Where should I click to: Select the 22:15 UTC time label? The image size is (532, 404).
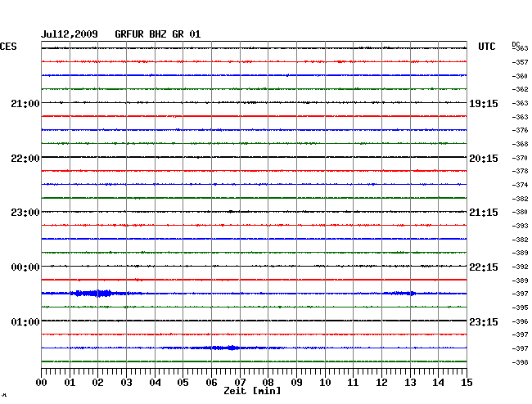click(x=484, y=267)
